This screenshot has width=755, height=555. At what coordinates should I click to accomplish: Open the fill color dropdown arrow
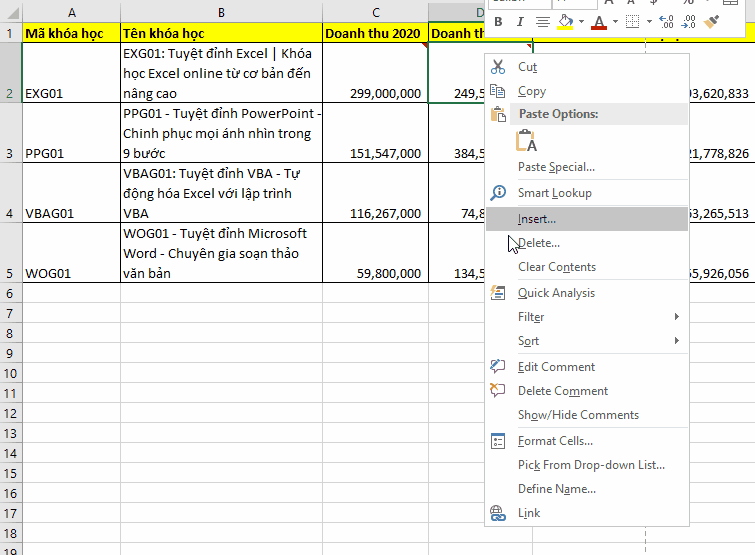tap(581, 21)
